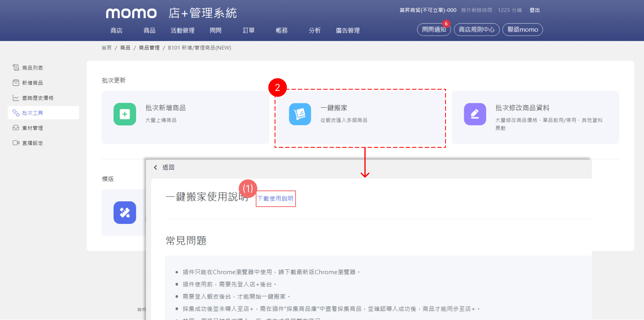The image size is (644, 320).
Task: Click 商品 in the breadcrumb
Action: click(x=125, y=48)
